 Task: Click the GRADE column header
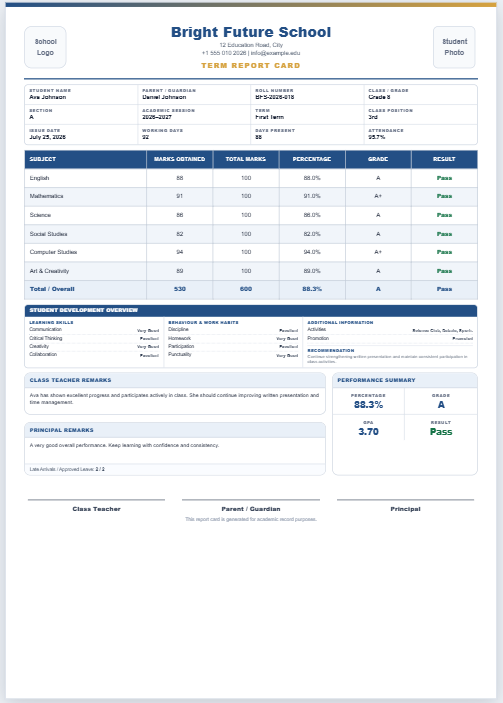pyautogui.click(x=378, y=159)
